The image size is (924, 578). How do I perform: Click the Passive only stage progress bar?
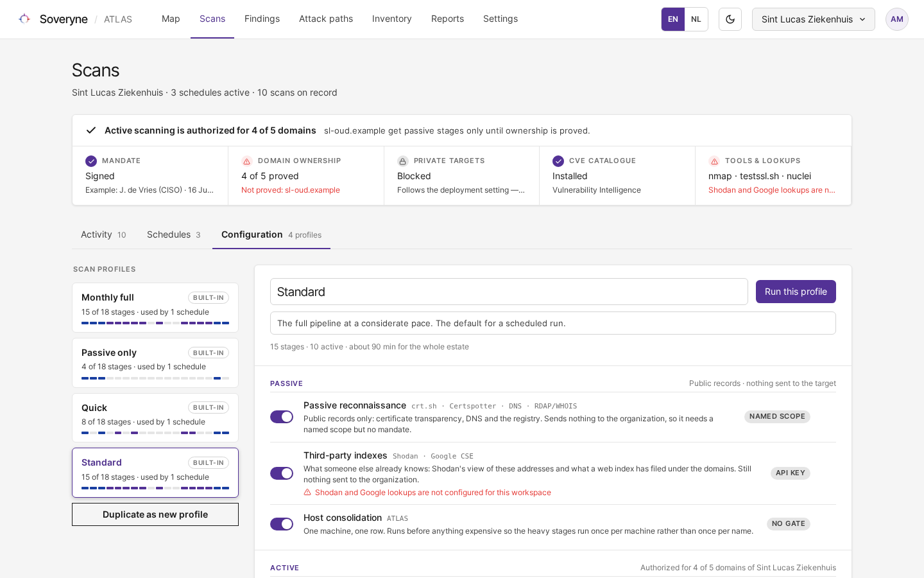pos(155,378)
